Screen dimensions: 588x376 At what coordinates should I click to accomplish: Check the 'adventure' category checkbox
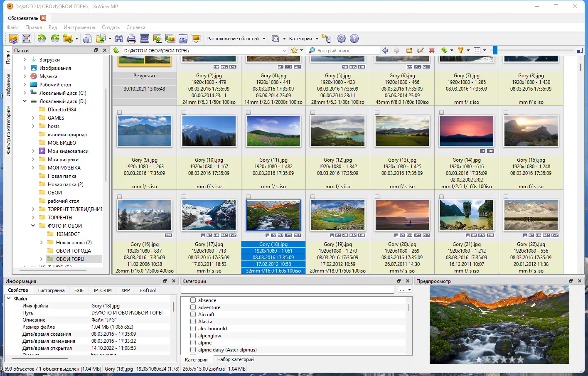coord(193,307)
